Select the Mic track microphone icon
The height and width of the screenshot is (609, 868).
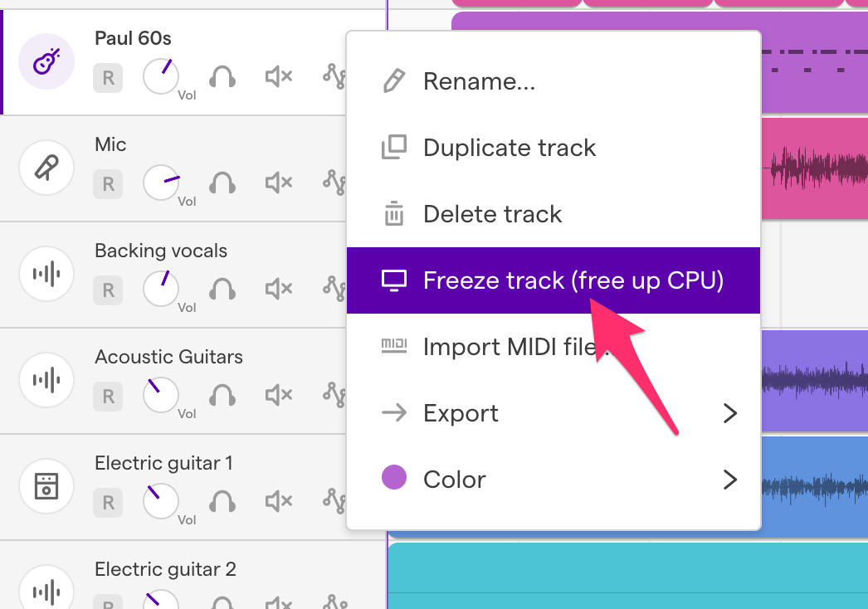click(46, 168)
